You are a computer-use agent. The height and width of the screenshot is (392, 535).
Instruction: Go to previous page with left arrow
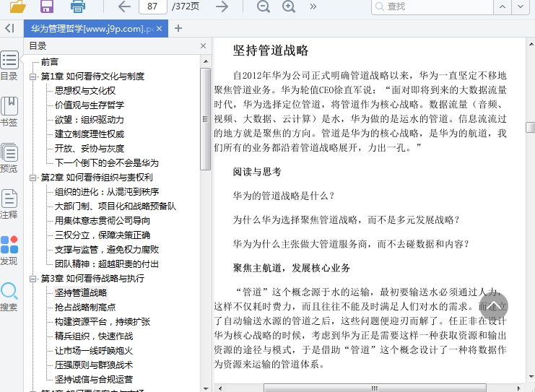124,6
